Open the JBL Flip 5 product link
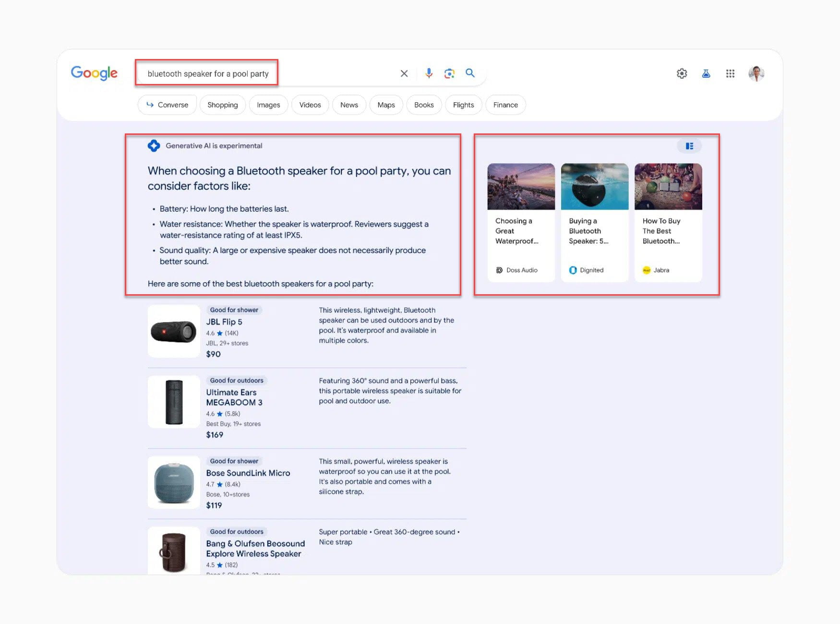This screenshot has height=624, width=840. pos(224,322)
